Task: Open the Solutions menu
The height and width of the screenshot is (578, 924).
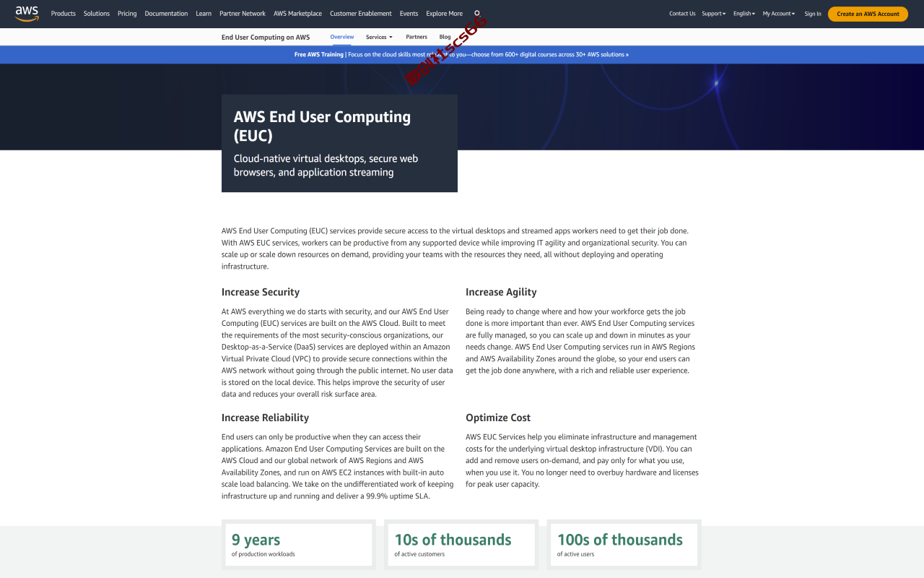Action: click(x=97, y=14)
